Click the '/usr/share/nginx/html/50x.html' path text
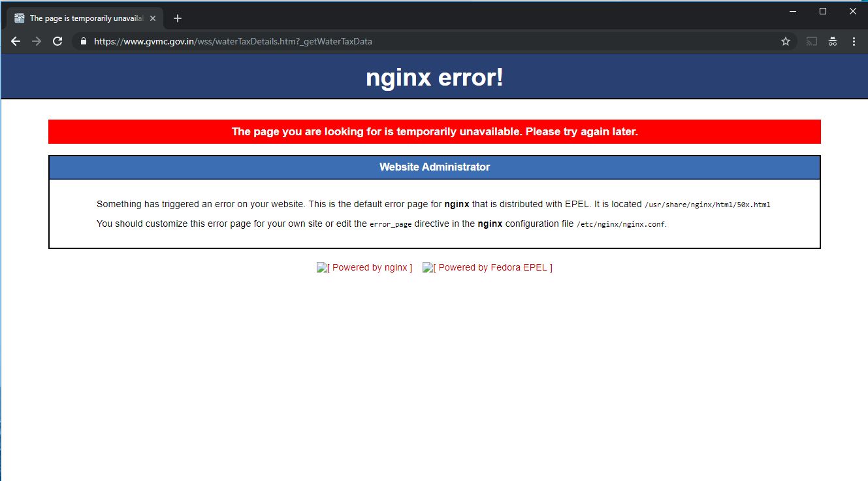This screenshot has height=481, width=868. [707, 205]
